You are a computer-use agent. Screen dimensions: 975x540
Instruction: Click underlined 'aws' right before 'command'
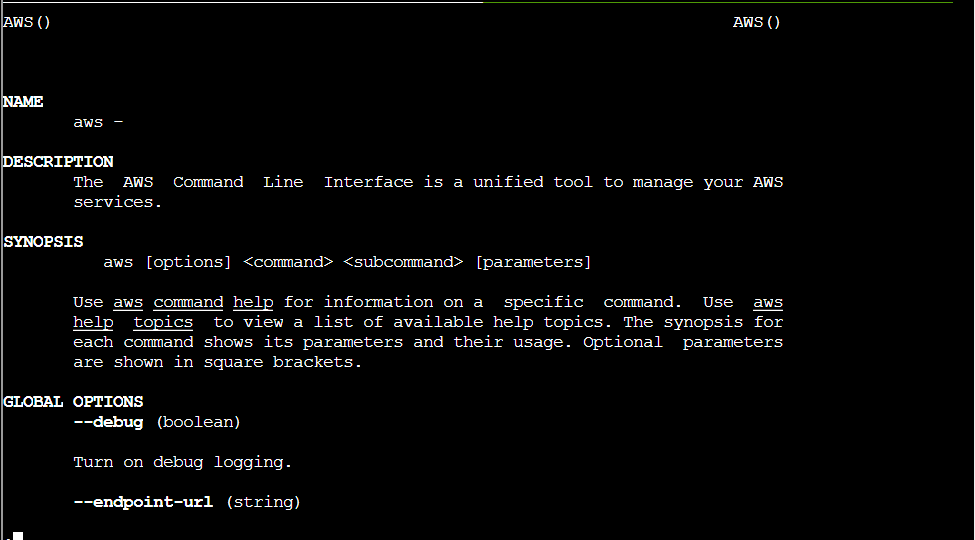(x=128, y=302)
